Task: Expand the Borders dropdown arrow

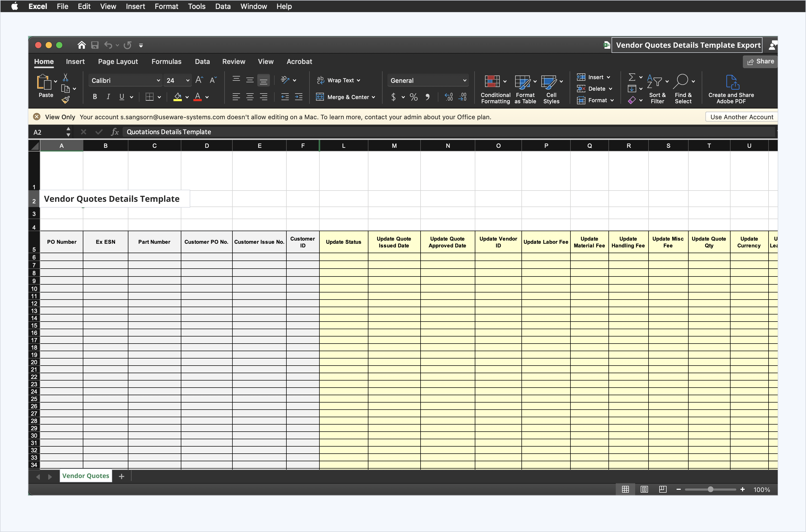Action: 159,97
